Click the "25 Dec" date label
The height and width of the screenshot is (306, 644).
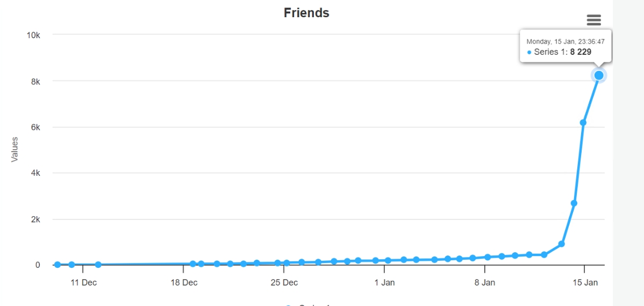tap(284, 282)
